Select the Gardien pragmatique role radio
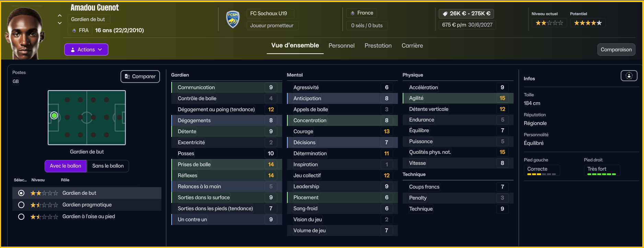 click(21, 205)
